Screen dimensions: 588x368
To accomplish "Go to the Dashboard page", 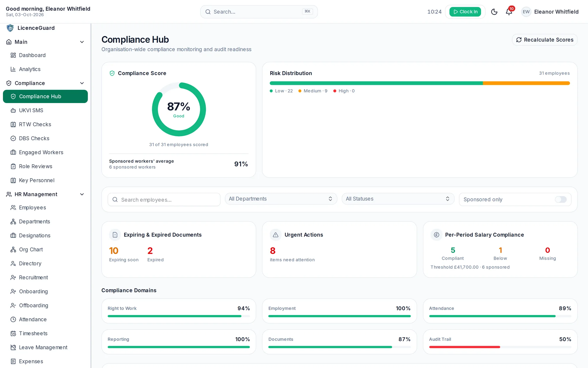I will 45,55.
